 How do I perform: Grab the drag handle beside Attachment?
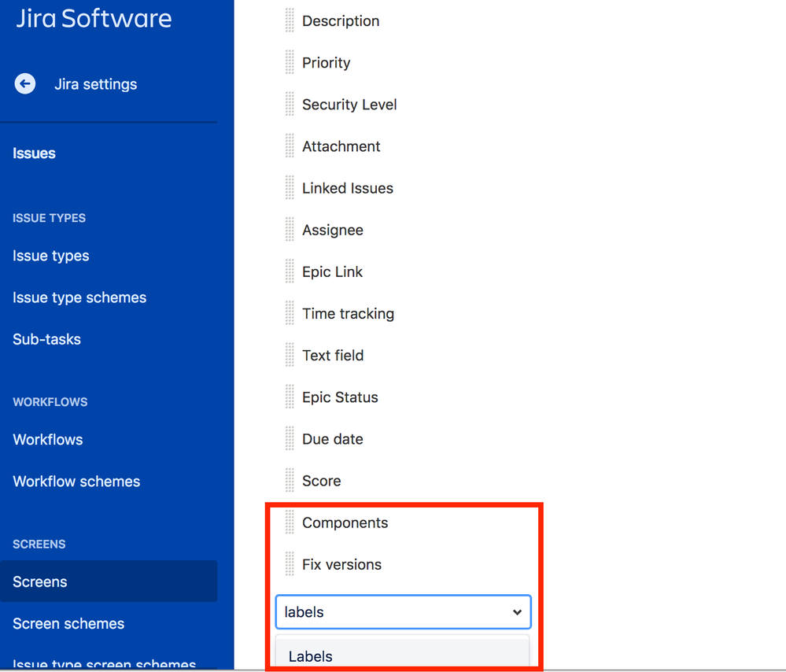290,146
